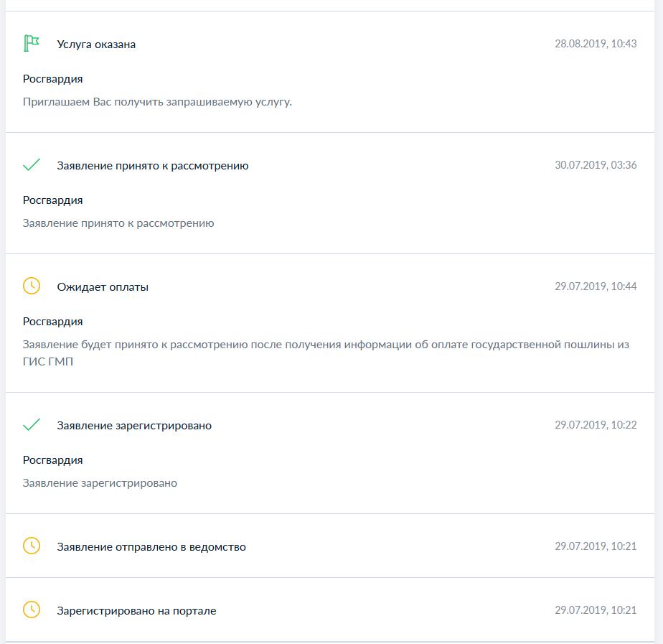Viewport: 663px width, 644px height.
Task: Click Росгвардия under Ожидает оплаты
Action: click(x=52, y=322)
